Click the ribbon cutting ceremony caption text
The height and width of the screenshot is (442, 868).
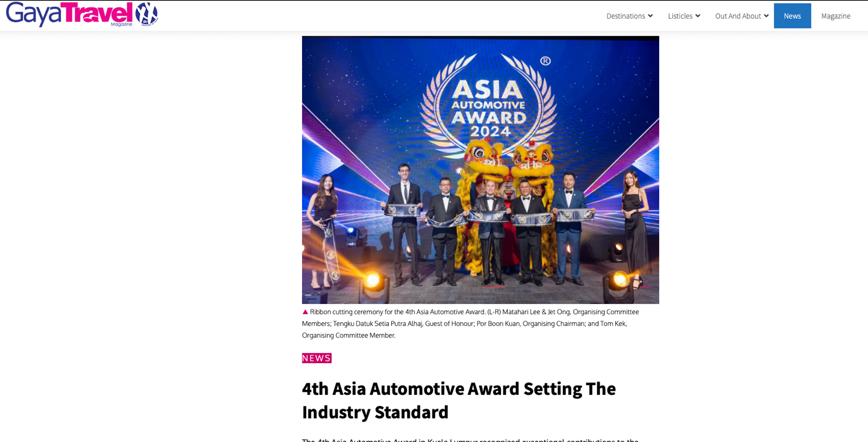[x=470, y=323]
